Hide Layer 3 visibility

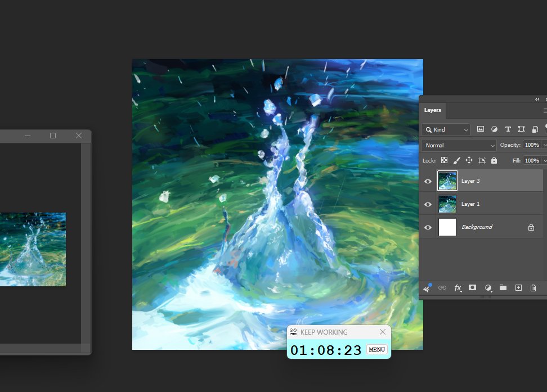tap(428, 181)
